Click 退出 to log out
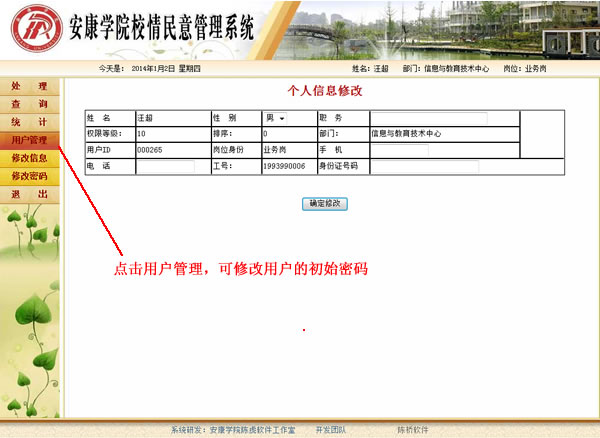 (x=29, y=194)
